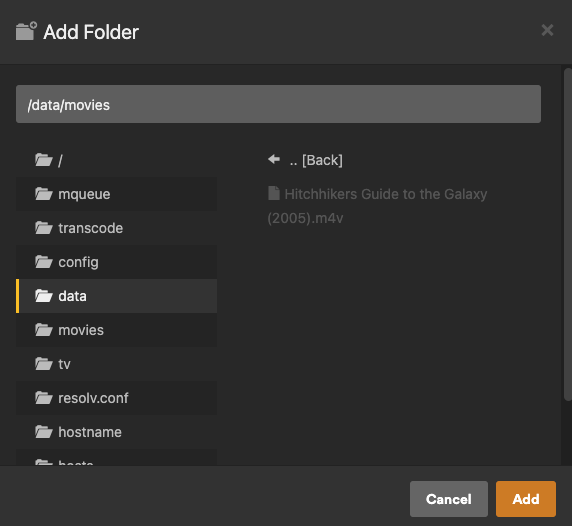Image resolution: width=572 pixels, height=526 pixels.
Task: Select the root "/" label
Action: pos(60,160)
